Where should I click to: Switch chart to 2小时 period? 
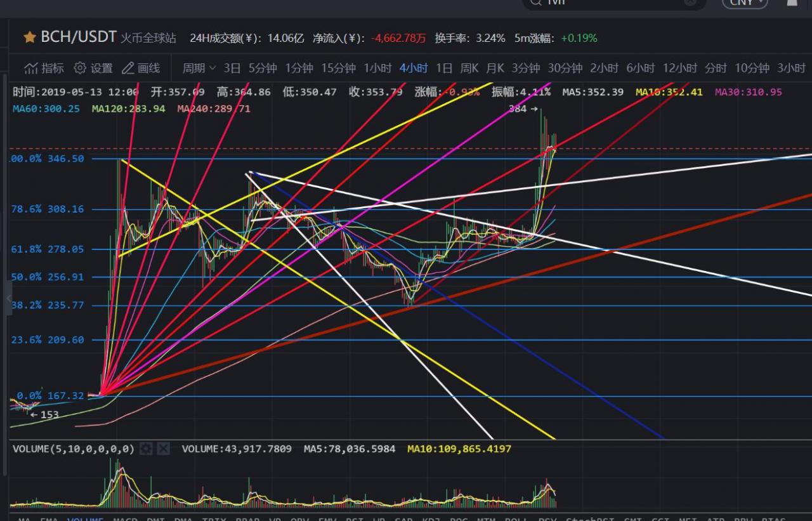click(x=604, y=68)
